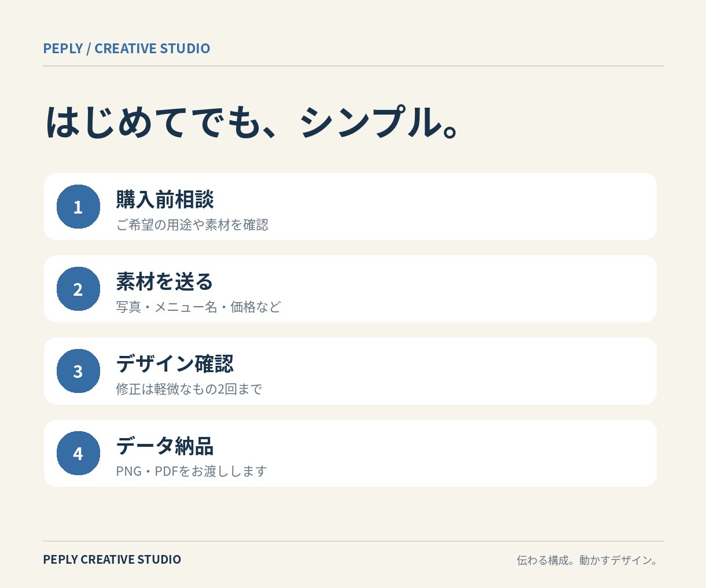The image size is (706, 588).
Task: Click the footer tagline 伝わる構成。動かすデザイン。
Action: tap(587, 560)
